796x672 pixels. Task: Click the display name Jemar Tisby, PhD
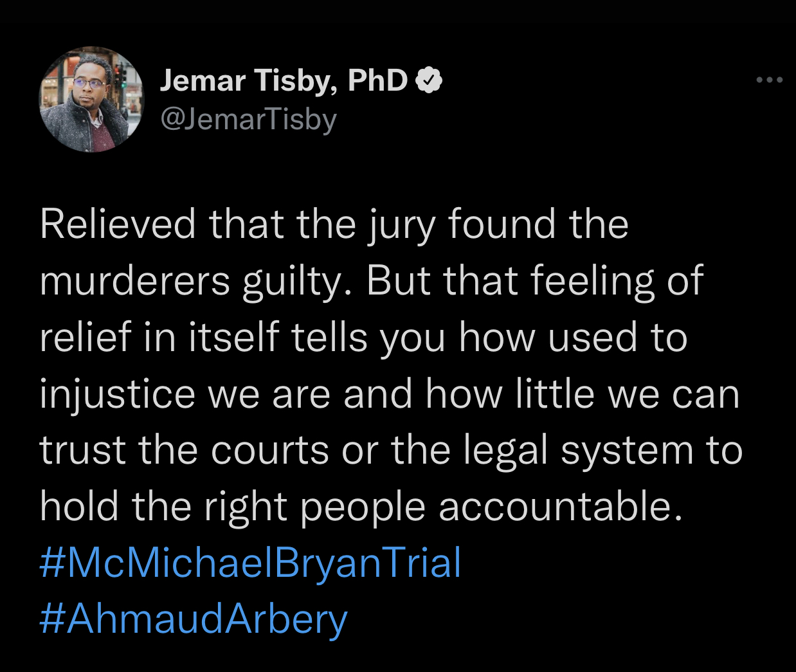pyautogui.click(x=284, y=80)
